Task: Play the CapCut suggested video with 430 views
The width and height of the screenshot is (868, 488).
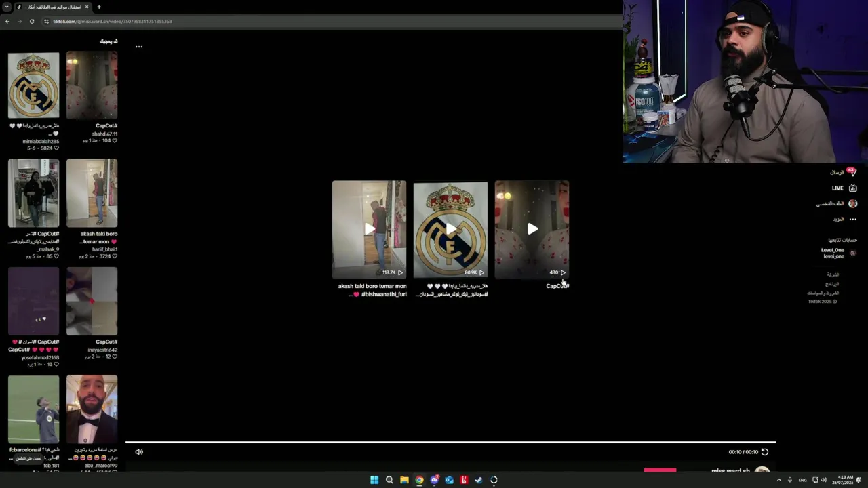Action: pyautogui.click(x=532, y=229)
